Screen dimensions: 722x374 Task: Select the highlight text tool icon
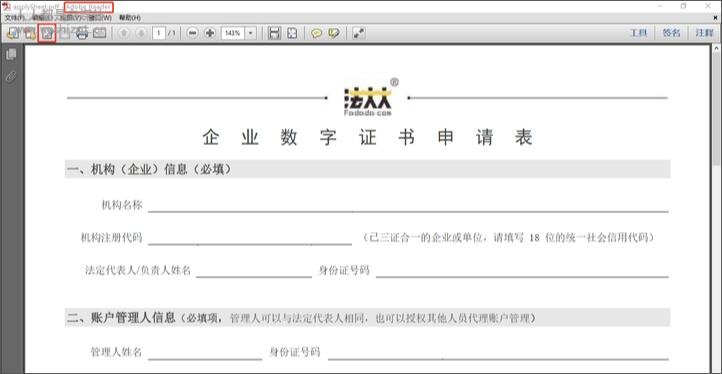334,33
